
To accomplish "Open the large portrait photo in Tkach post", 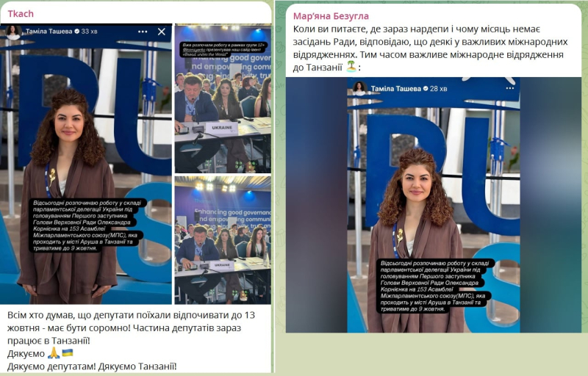I will tap(86, 164).
